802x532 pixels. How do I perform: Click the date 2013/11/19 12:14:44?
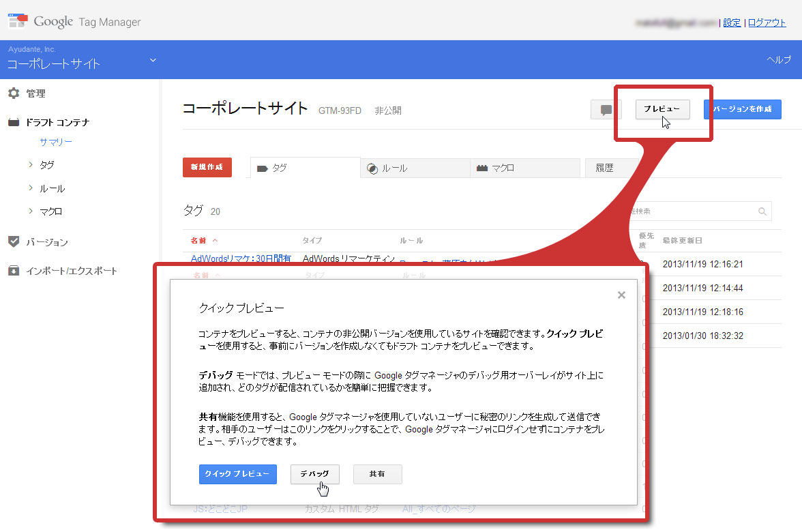(702, 288)
